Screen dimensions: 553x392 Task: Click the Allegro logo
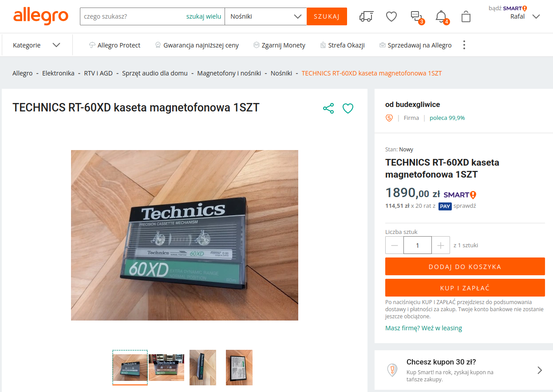click(41, 16)
